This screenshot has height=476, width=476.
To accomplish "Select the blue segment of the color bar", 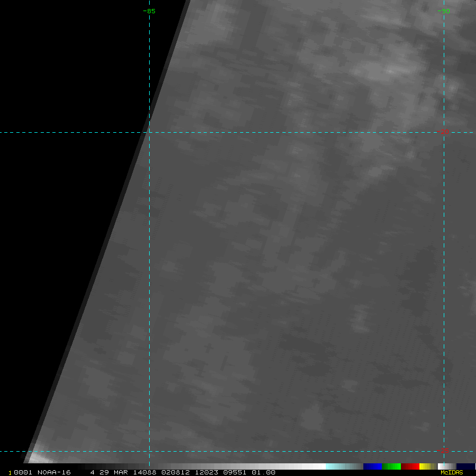I will point(372,466).
